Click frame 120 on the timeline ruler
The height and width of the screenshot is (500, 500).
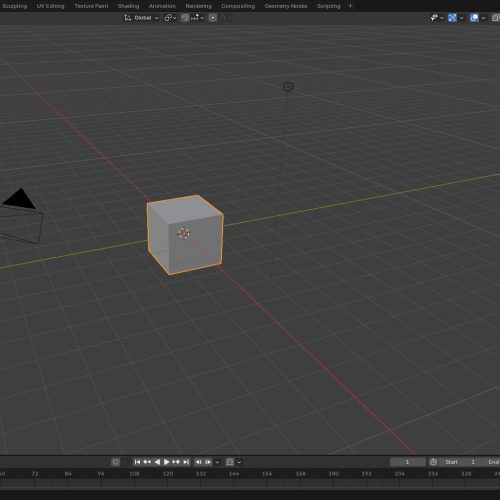coord(168,474)
